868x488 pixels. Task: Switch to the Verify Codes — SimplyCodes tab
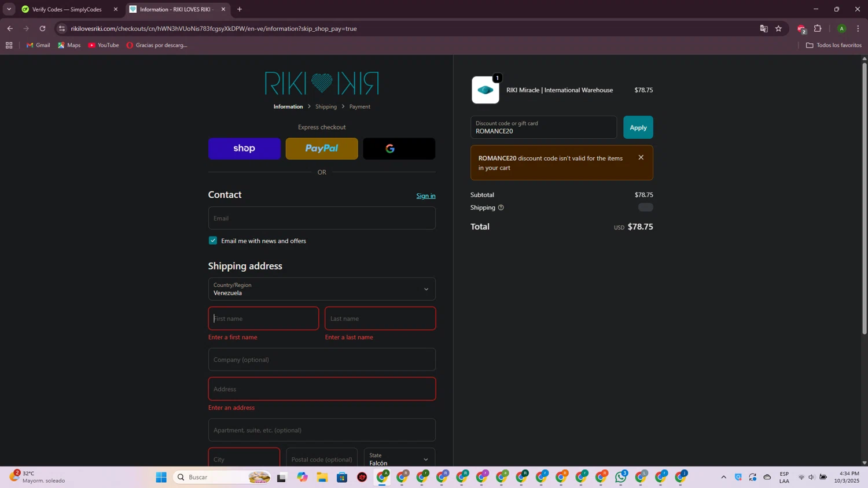(69, 9)
